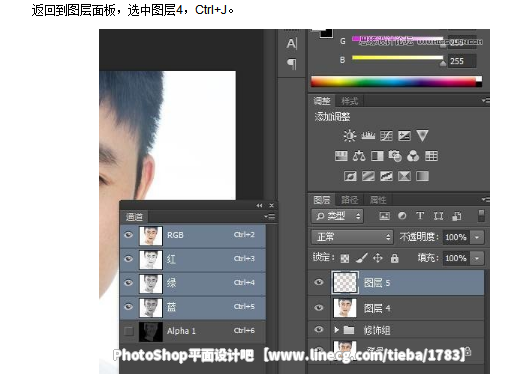
Task: Add a Hue/Saturation adjustment
Action: (341, 156)
